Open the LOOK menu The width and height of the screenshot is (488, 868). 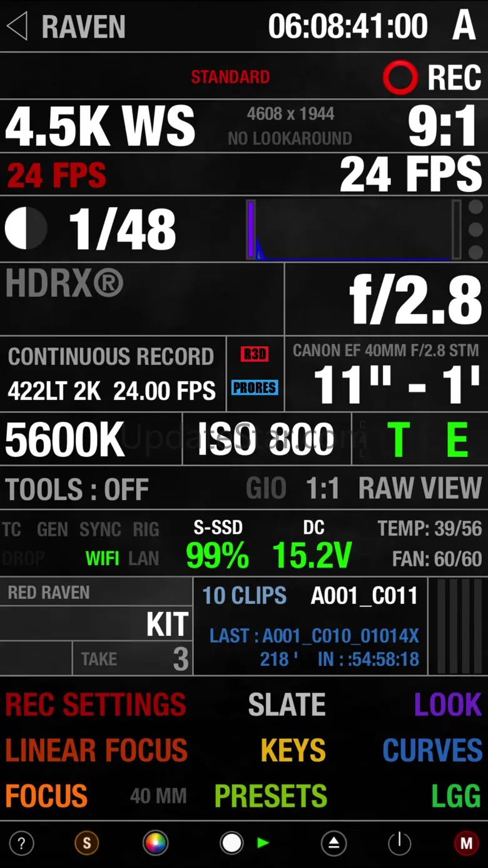[448, 705]
